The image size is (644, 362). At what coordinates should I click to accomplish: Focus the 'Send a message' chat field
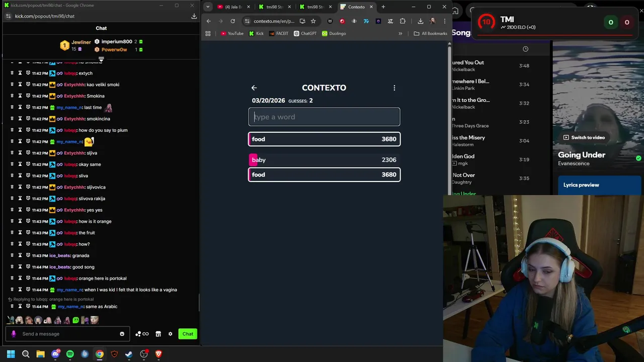coord(68,334)
